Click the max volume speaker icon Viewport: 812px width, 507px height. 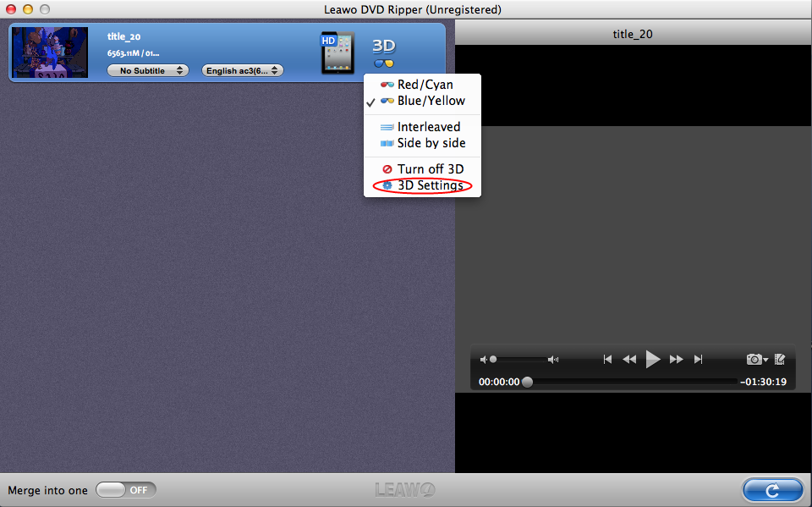coord(553,359)
